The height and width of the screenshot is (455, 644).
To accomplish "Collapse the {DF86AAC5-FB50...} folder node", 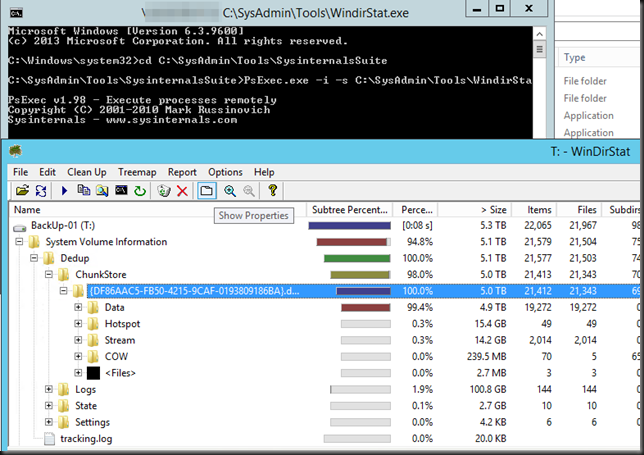I will click(64, 291).
